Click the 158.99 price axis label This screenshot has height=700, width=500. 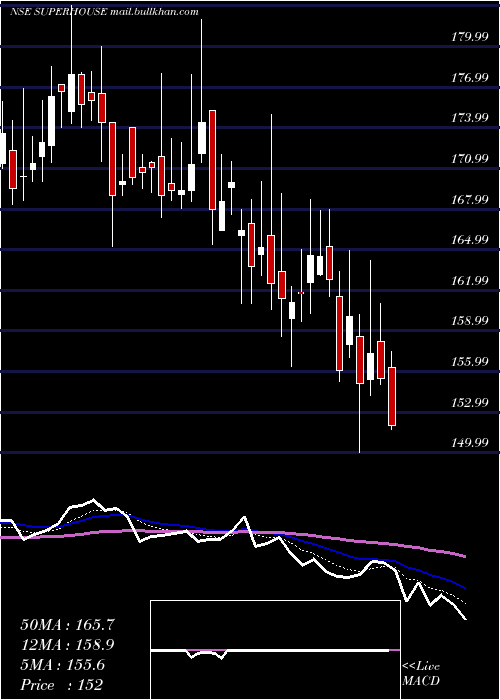469,321
